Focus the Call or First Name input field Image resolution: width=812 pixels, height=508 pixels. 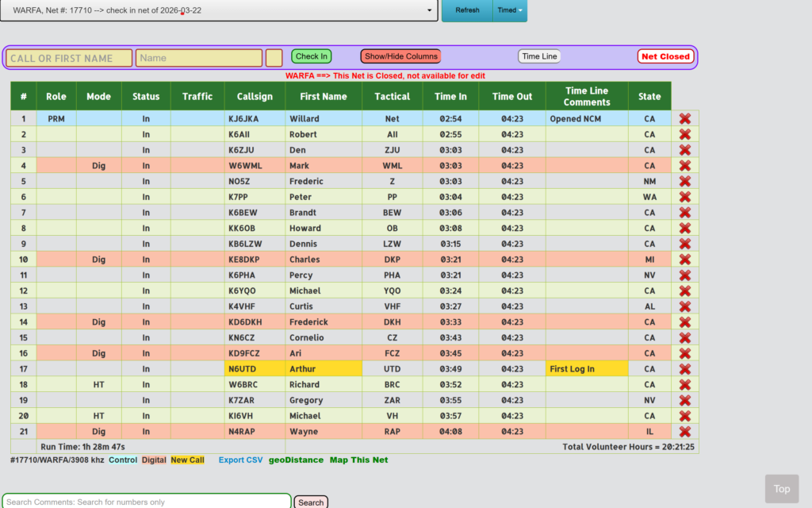[70, 58]
